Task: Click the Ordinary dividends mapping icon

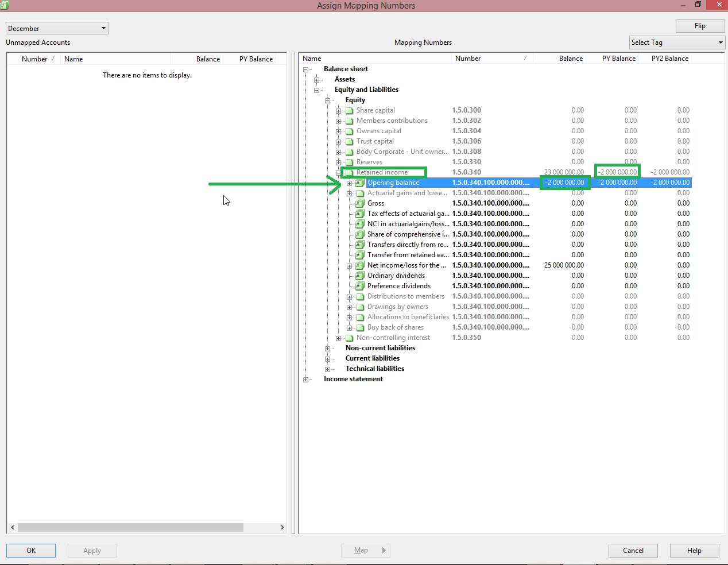Action: (x=360, y=276)
